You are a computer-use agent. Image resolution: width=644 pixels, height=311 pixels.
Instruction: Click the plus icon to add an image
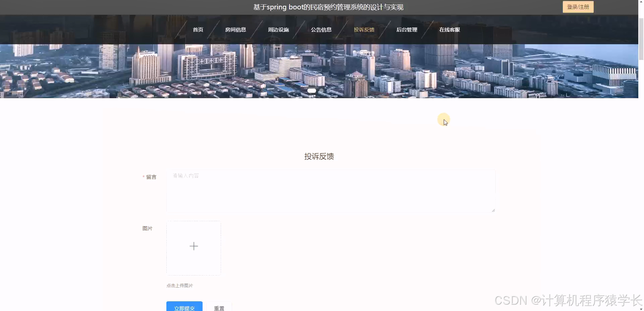(x=194, y=247)
